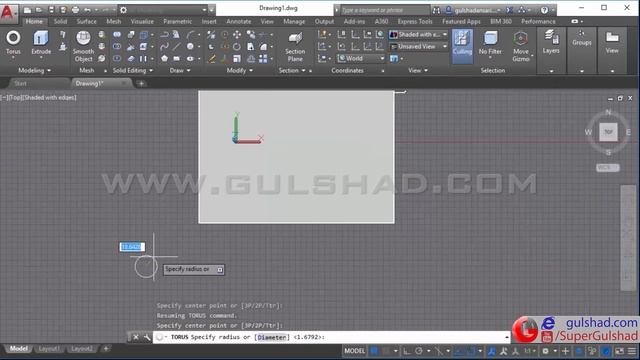The image size is (640, 360).
Task: Switch to the Mesh ribbon tab
Action: coord(113,21)
